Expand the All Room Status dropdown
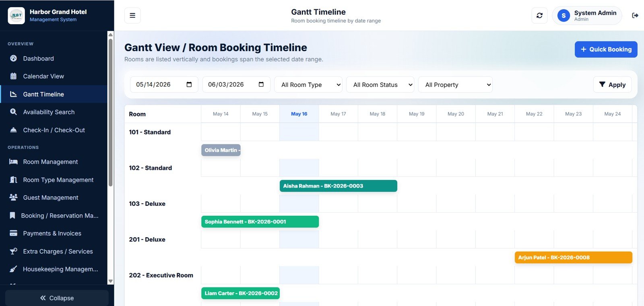Image resolution: width=644 pixels, height=306 pixels. tap(380, 85)
